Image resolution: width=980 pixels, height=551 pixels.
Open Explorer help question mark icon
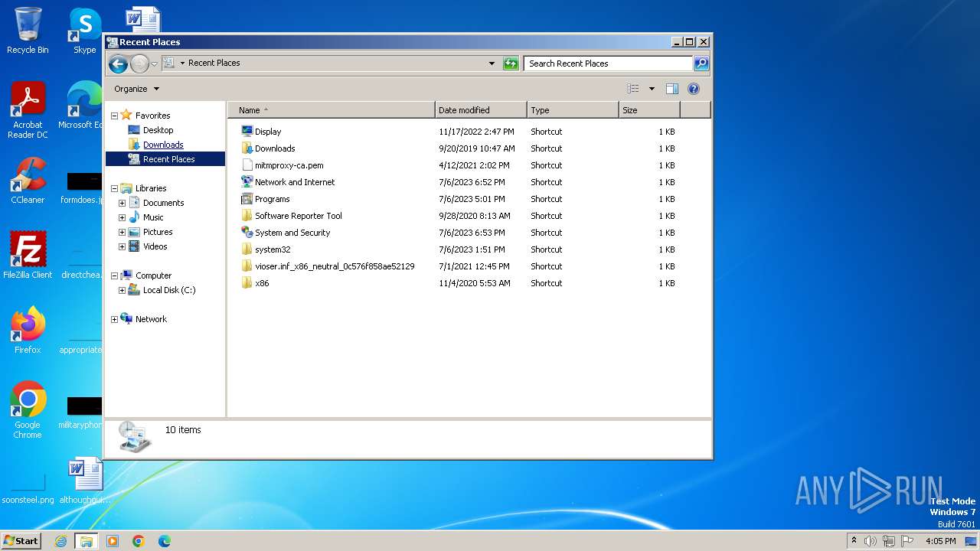(x=694, y=89)
